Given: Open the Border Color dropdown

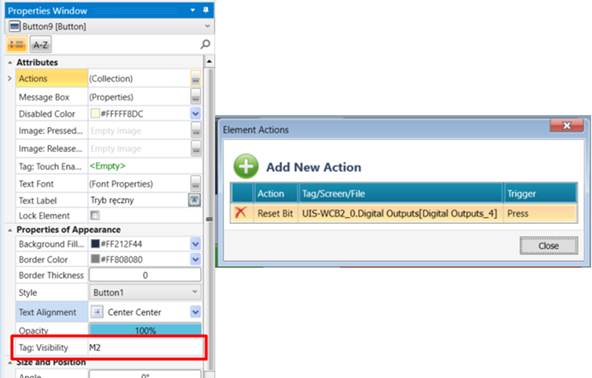Looking at the screenshot, I should point(196,259).
